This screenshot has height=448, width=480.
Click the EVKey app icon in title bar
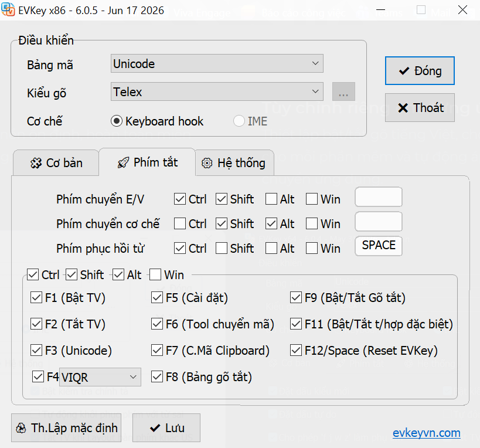(x=8, y=9)
